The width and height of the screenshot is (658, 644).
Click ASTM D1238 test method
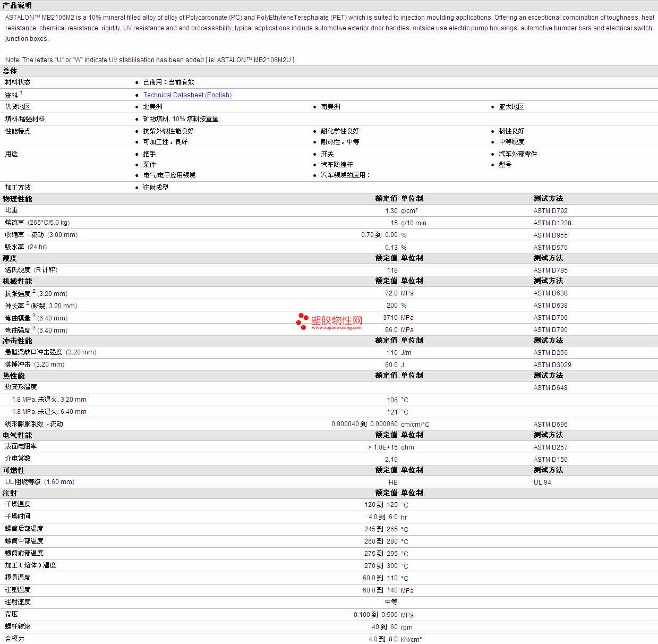[x=552, y=223]
